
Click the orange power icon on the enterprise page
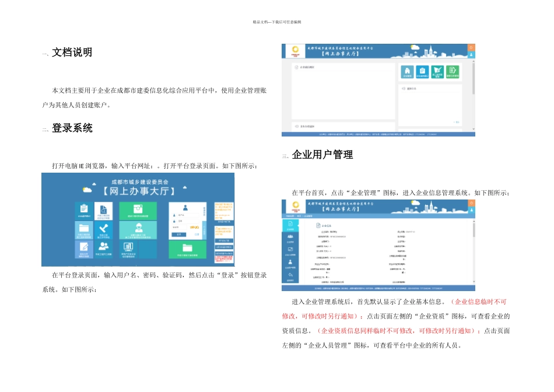(471, 203)
